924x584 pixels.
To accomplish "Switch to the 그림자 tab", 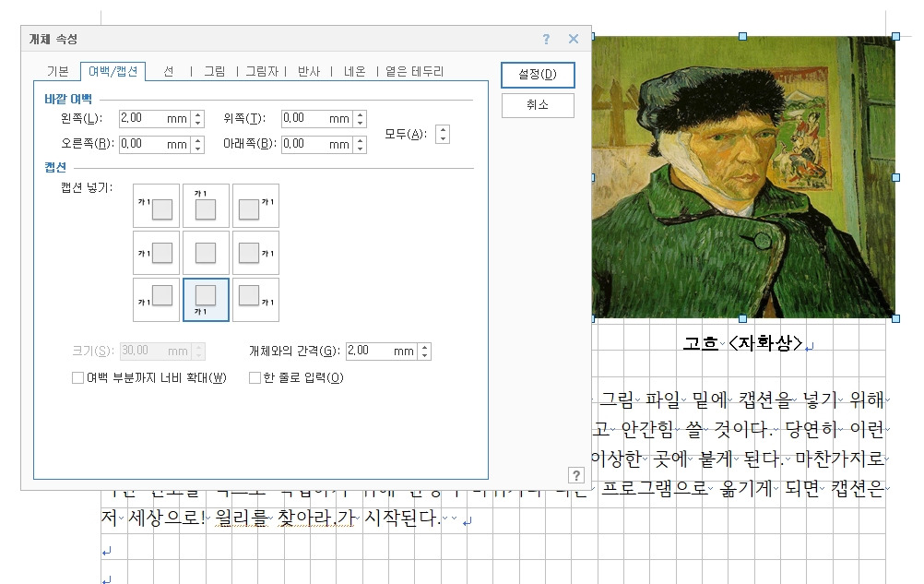I will coord(262,71).
